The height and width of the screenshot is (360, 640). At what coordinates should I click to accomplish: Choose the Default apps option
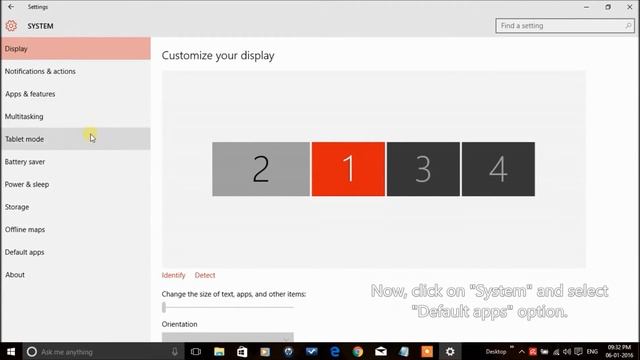click(x=76, y=252)
